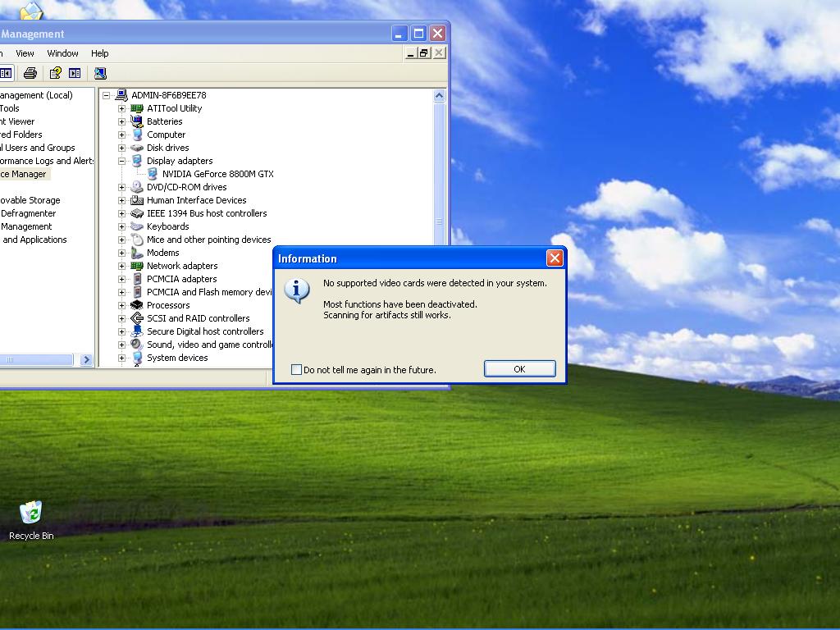Screen dimensions: 840x630
Task: Click the DVD/CD-ROM drives icon
Action: coord(137,187)
